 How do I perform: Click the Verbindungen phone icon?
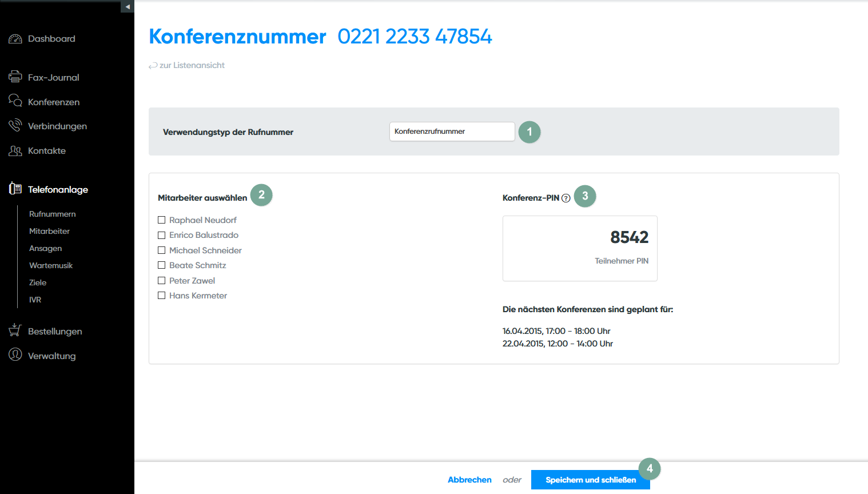(x=15, y=125)
